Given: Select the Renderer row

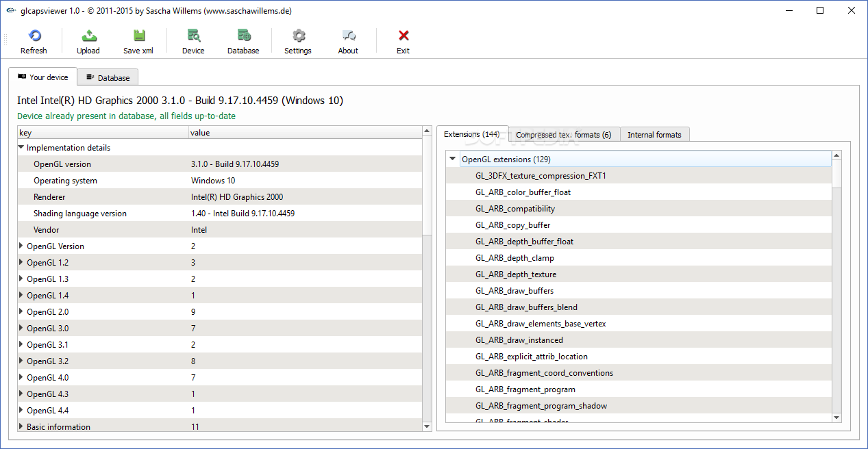Looking at the screenshot, I should [x=220, y=197].
